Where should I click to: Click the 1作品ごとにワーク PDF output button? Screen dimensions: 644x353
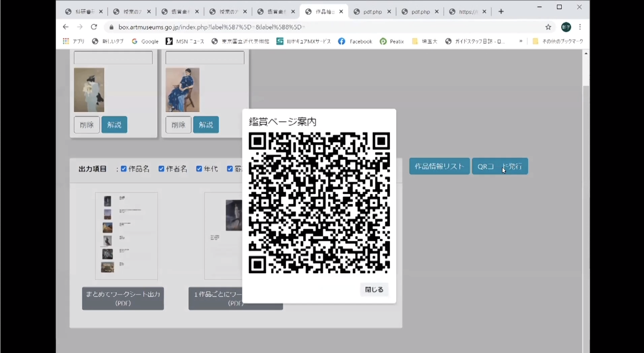pos(236,298)
